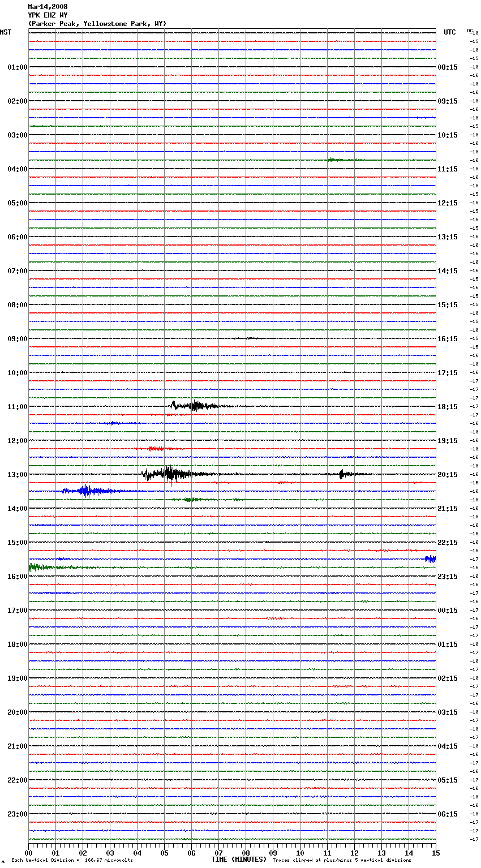
Task: Click the 14:15 UTC row label
Action: point(448,271)
